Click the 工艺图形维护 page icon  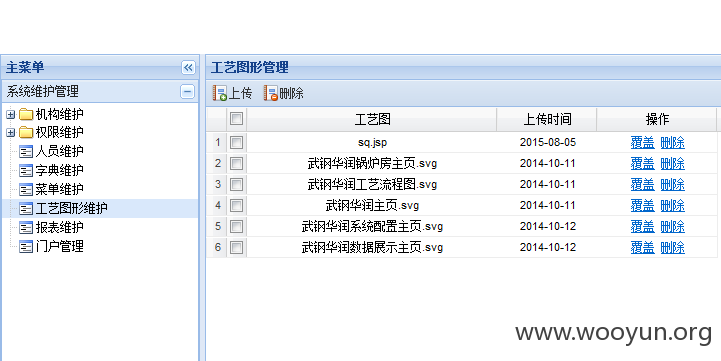click(x=26, y=208)
